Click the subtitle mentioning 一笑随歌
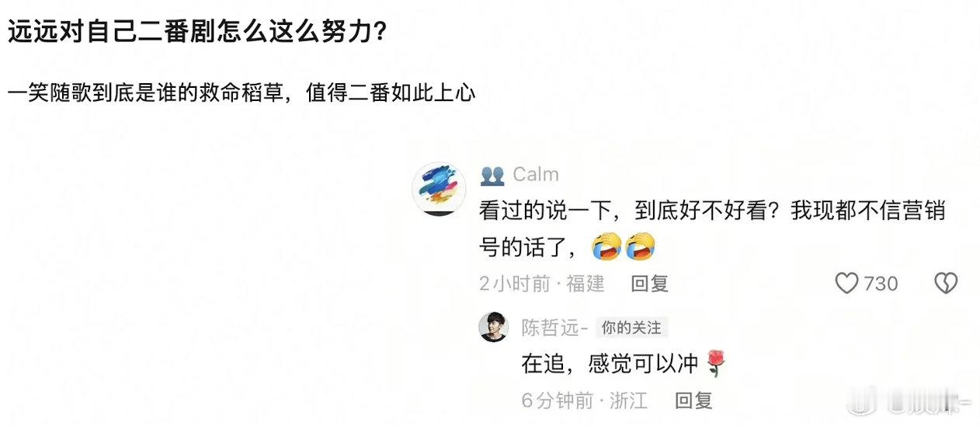Image resolution: width=980 pixels, height=426 pixels. 242,93
